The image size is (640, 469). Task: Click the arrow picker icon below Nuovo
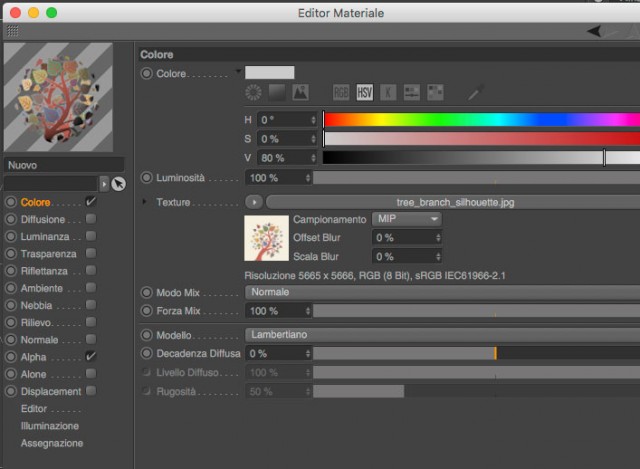point(118,184)
